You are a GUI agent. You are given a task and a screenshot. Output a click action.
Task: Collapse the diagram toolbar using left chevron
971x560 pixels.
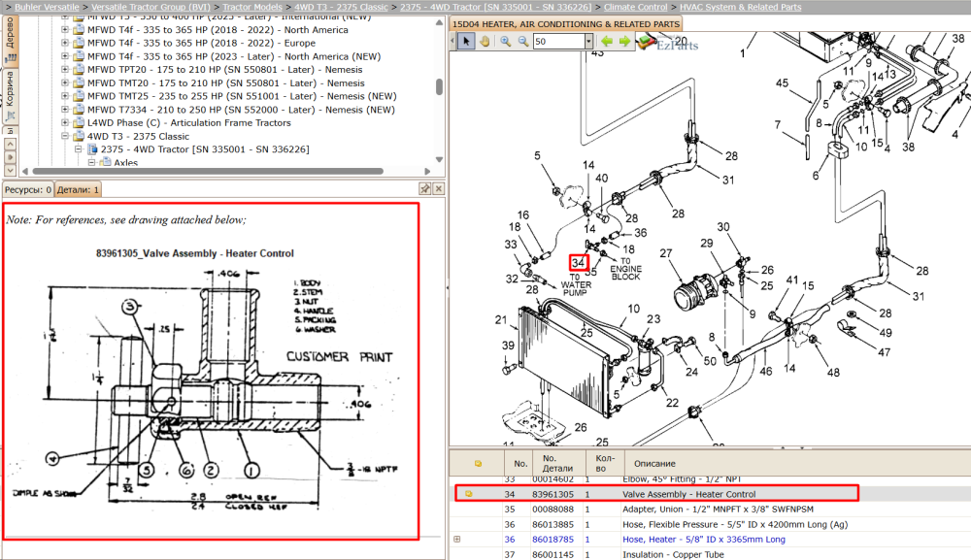coord(452,41)
